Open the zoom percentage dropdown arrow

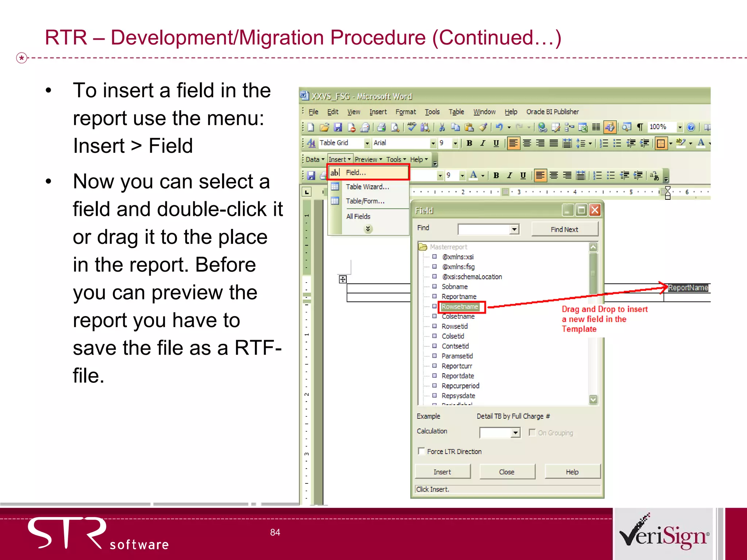pyautogui.click(x=680, y=127)
